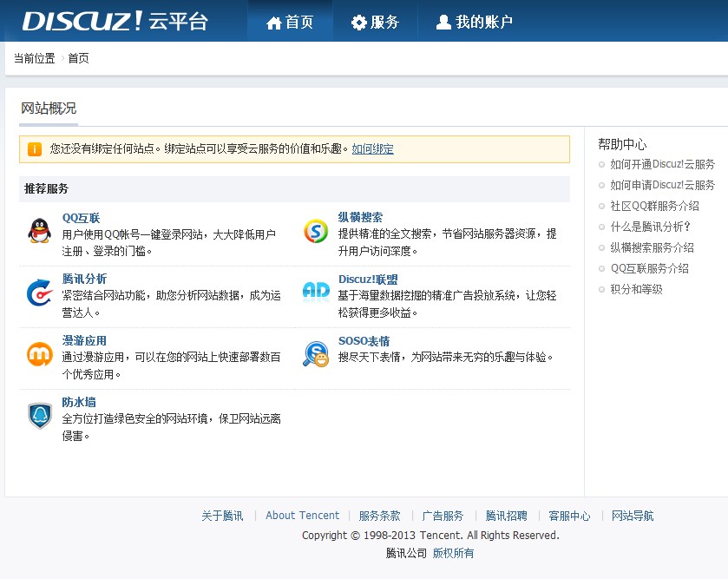Open the 防水墙 service link
The width and height of the screenshot is (728, 579).
point(79,402)
